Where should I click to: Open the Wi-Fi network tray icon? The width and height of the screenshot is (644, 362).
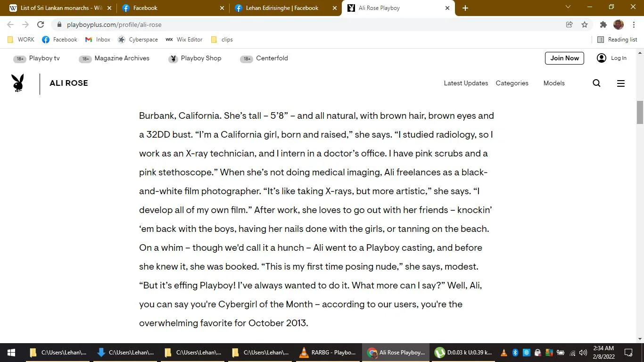click(x=572, y=353)
